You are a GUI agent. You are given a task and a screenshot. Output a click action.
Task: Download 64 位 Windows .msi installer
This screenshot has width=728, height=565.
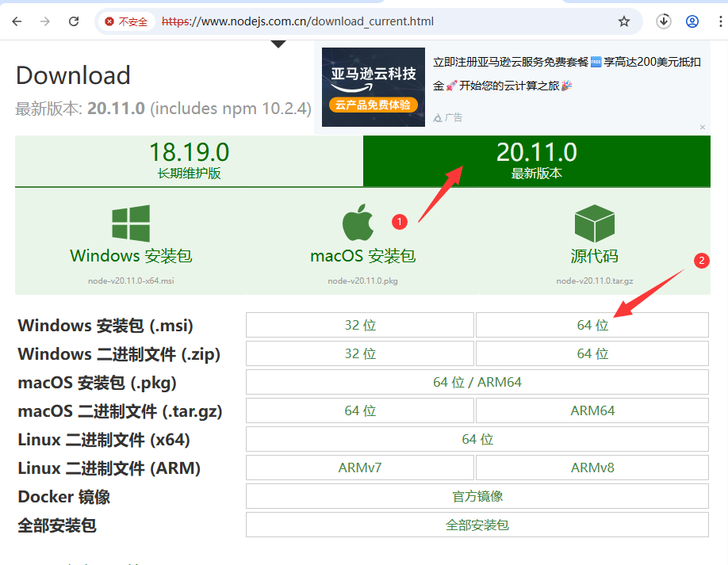point(592,325)
